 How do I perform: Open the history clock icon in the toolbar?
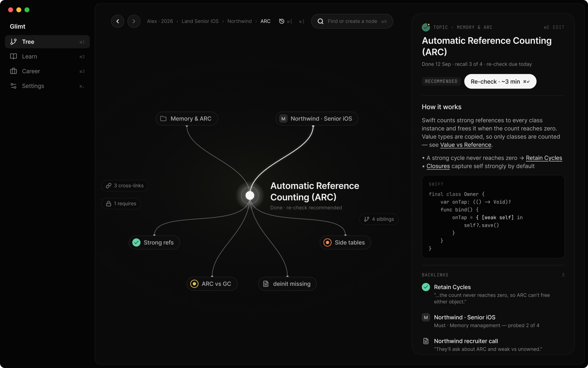coord(282,21)
